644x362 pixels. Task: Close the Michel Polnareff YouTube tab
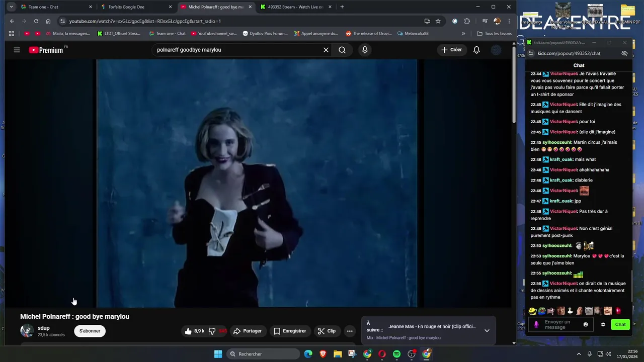click(250, 7)
